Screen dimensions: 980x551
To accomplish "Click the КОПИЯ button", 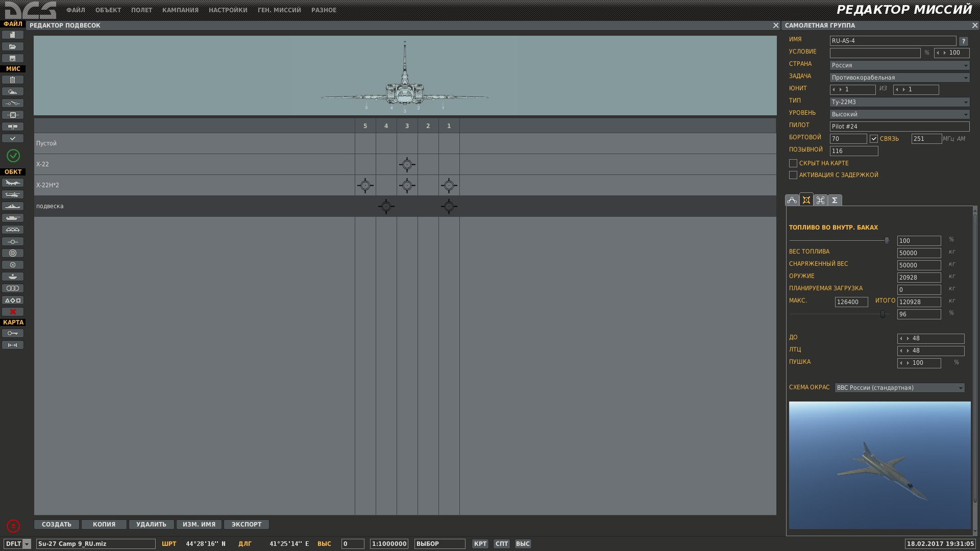I will click(x=104, y=524).
